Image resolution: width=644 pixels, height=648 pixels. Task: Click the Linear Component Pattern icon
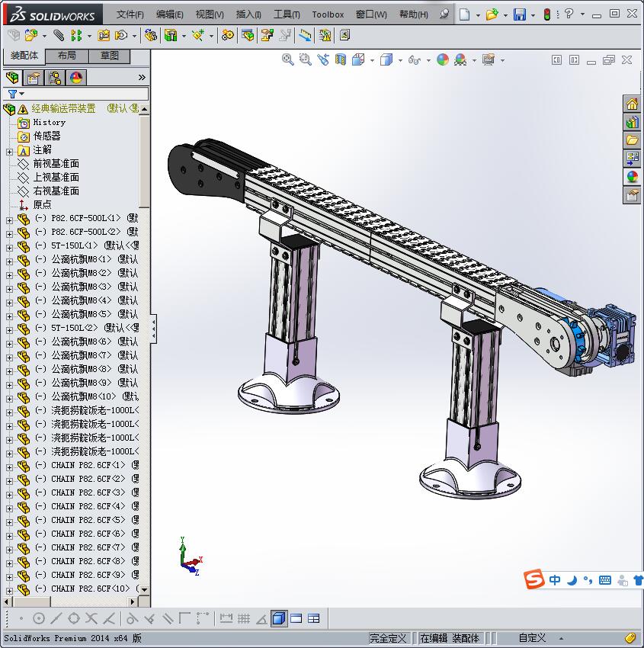pos(76,36)
